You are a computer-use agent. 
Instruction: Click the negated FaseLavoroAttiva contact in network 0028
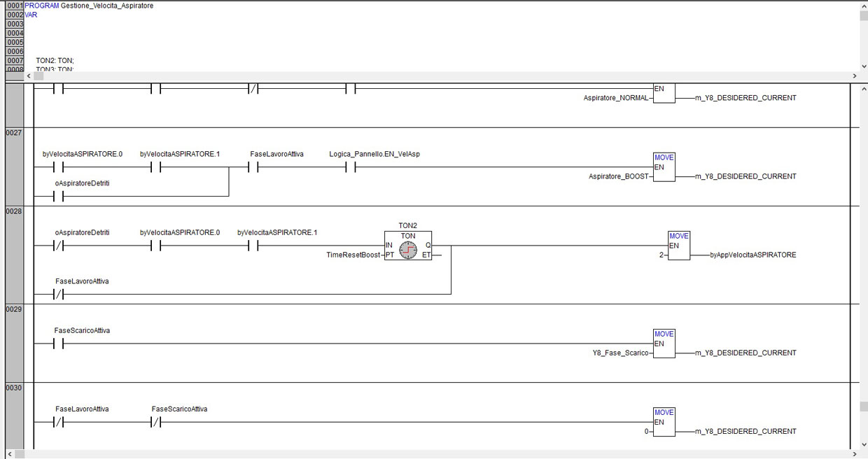[59, 295]
